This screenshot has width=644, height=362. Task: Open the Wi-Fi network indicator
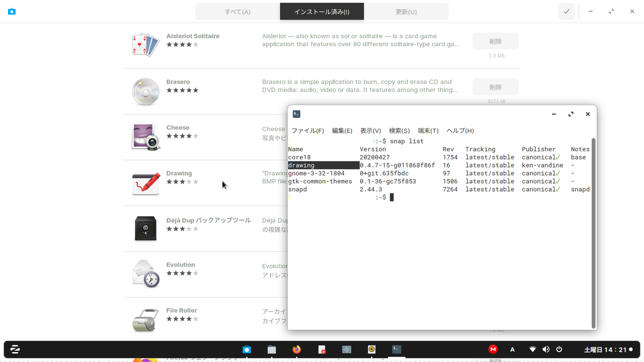point(533,349)
